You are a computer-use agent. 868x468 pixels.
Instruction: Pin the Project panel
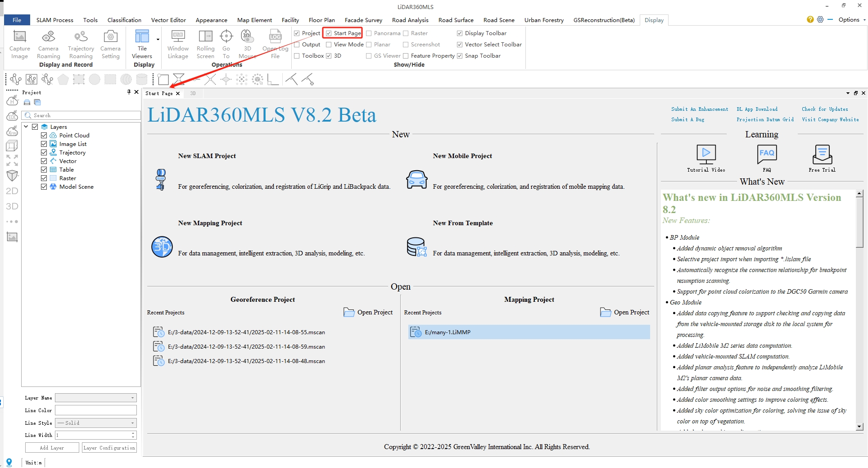(129, 92)
